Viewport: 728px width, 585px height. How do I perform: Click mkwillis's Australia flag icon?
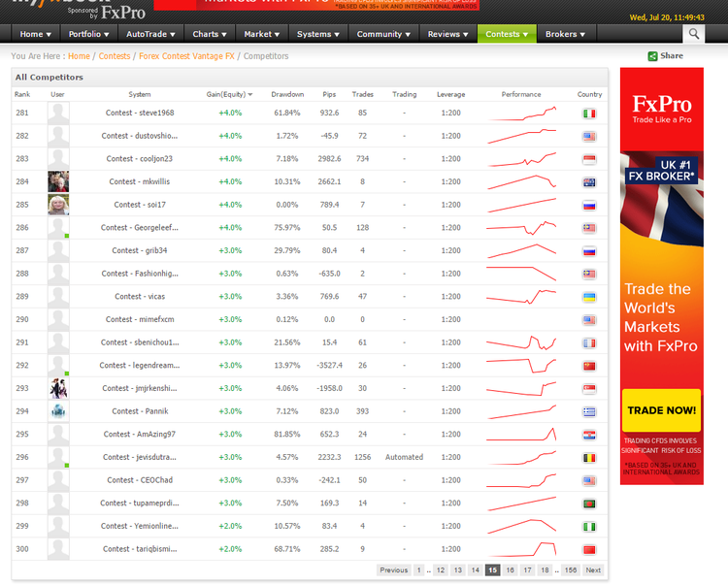pyautogui.click(x=589, y=182)
